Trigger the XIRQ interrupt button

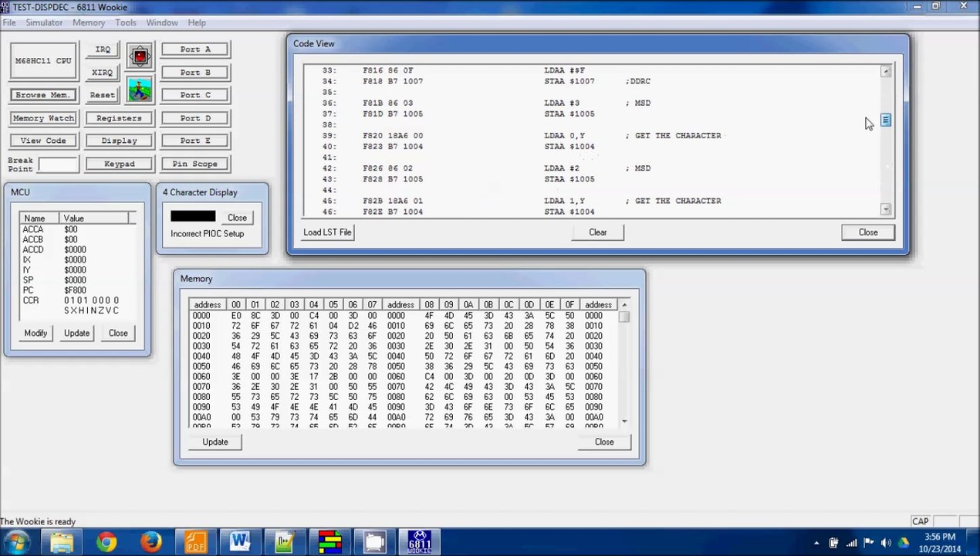(x=103, y=73)
